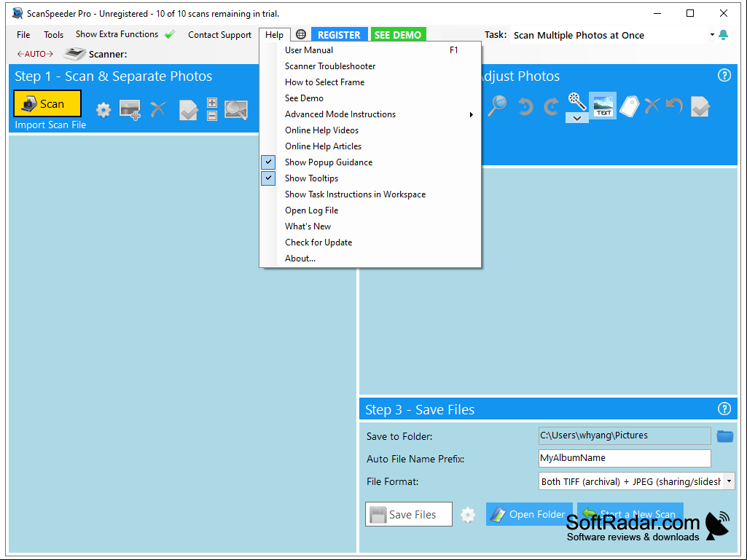This screenshot has width=747, height=560.
Task: Click the scanner device icon beside Scanner label
Action: [75, 54]
